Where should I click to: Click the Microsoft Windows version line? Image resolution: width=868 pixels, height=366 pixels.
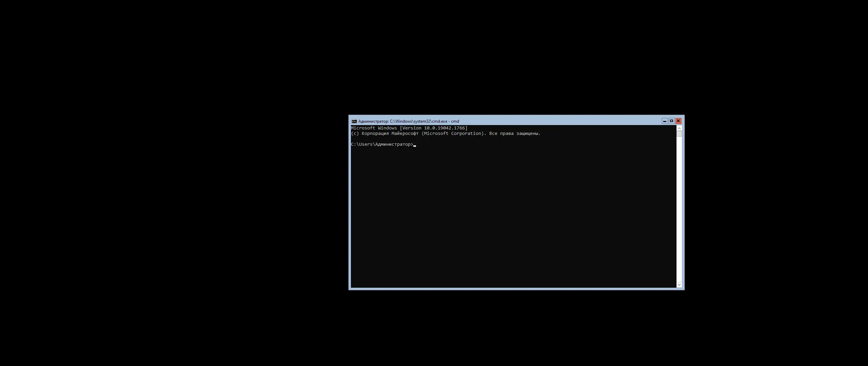pyautogui.click(x=409, y=128)
